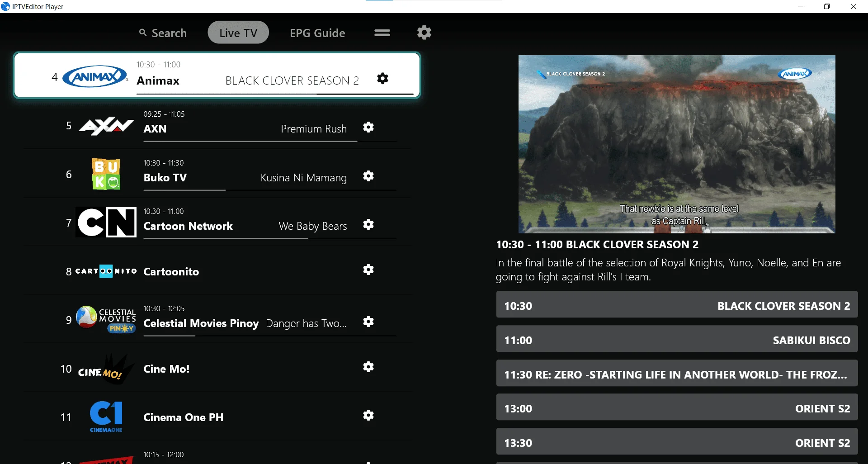The width and height of the screenshot is (868, 464).
Task: Select the Cine Mo! channel name
Action: (166, 369)
